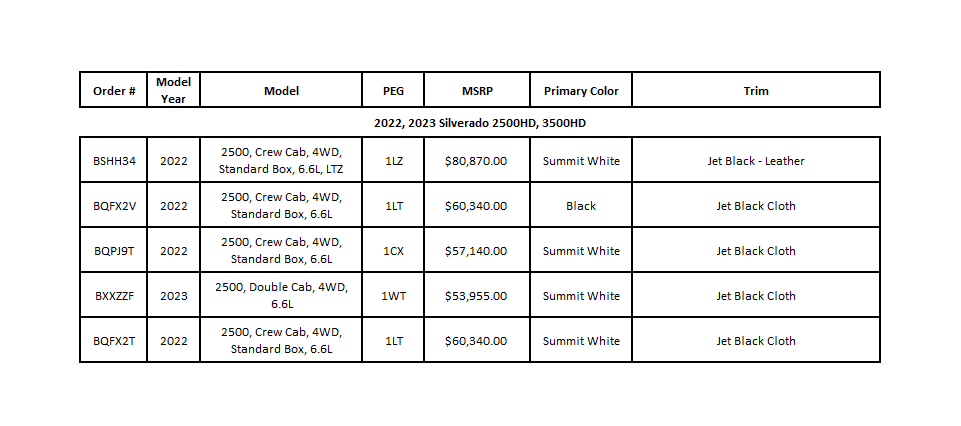Select the MSRP column header

point(477,90)
